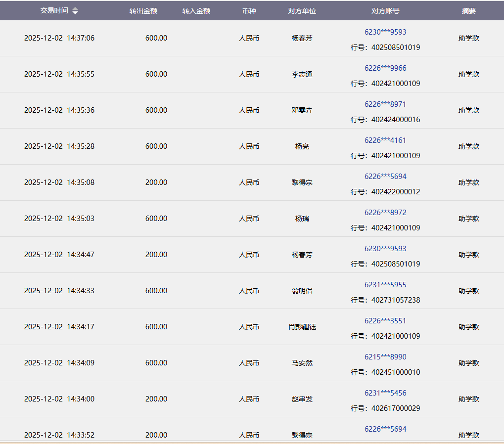This screenshot has width=504, height=444.
Task: Open account link 6226***3551
Action: (385, 321)
